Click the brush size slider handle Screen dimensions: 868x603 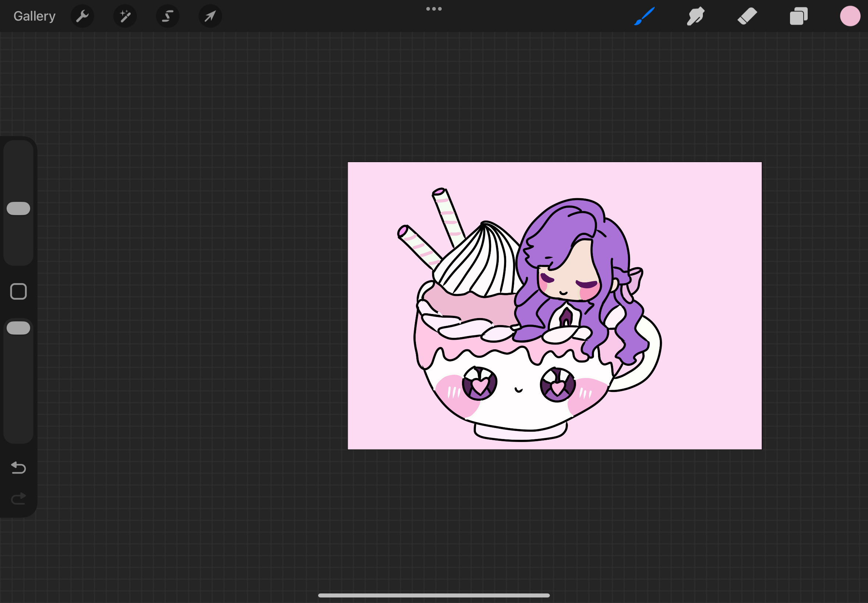tap(18, 208)
